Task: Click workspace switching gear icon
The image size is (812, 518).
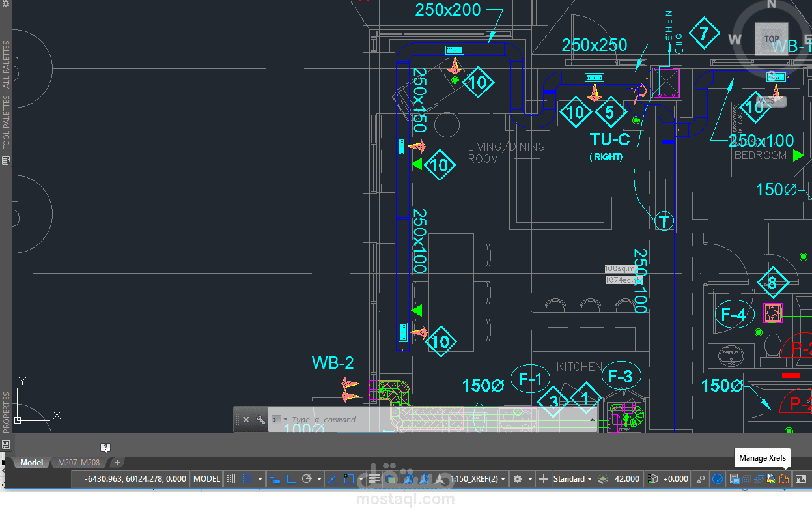Action: click(518, 479)
